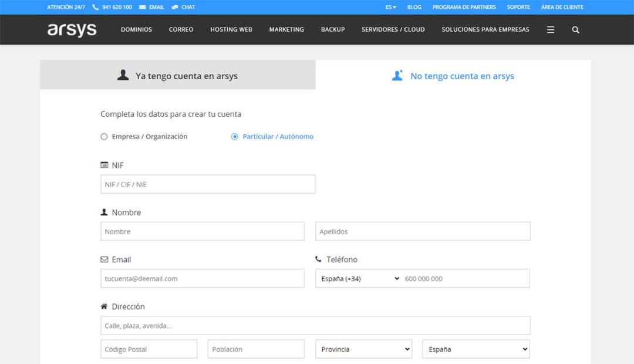
Task: Click the search magnifier icon
Action: click(575, 29)
